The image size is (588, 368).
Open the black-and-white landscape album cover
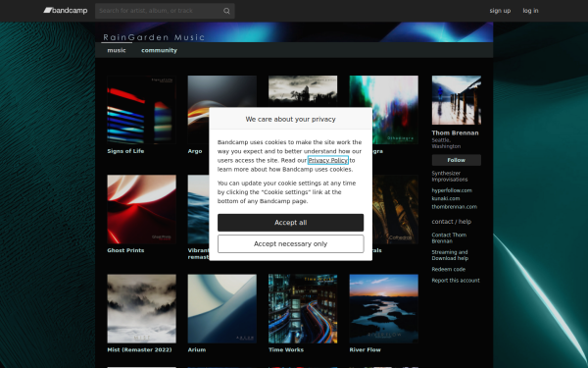[x=303, y=91]
